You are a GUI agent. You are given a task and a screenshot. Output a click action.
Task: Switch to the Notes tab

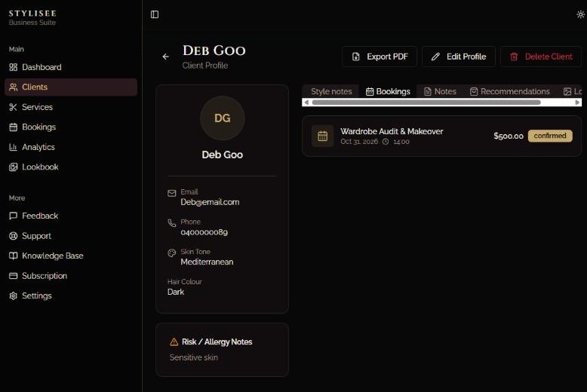click(x=440, y=91)
